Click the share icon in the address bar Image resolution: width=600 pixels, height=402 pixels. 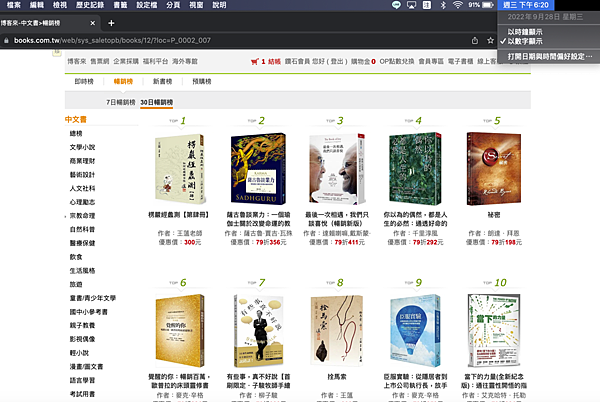tap(474, 40)
